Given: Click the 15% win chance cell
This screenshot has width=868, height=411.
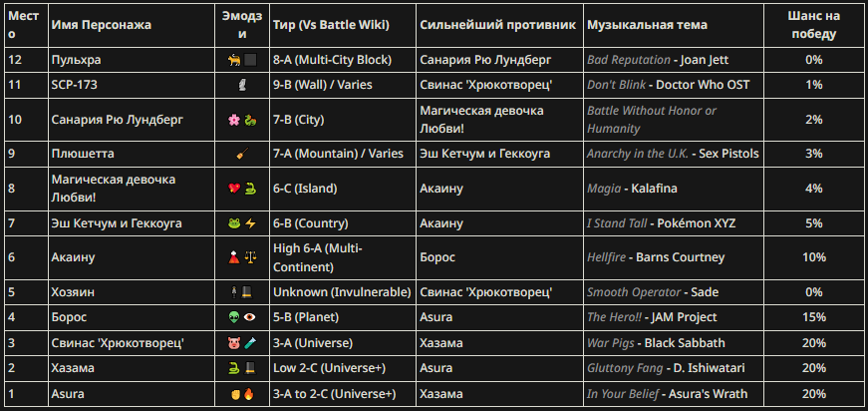Looking at the screenshot, I should pyautogui.click(x=813, y=317).
